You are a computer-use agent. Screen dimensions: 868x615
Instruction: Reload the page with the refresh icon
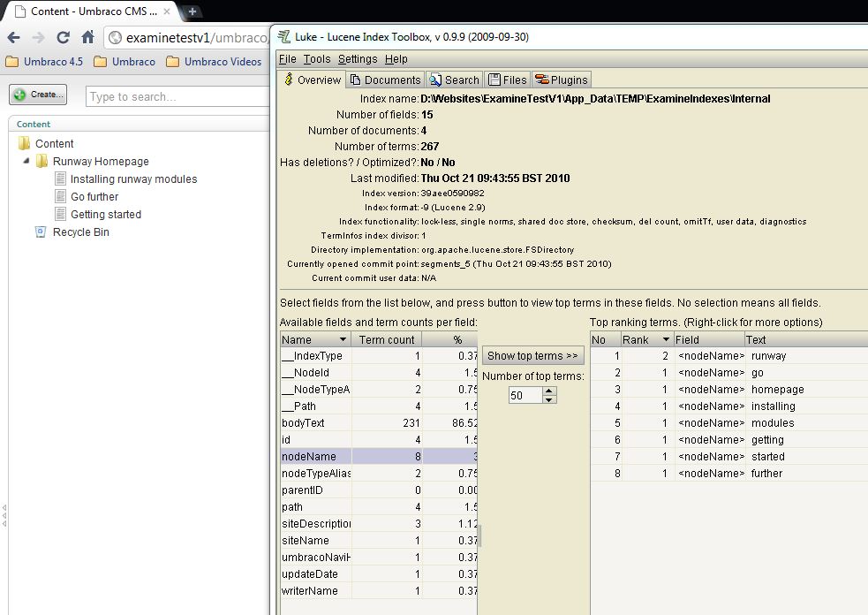63,38
